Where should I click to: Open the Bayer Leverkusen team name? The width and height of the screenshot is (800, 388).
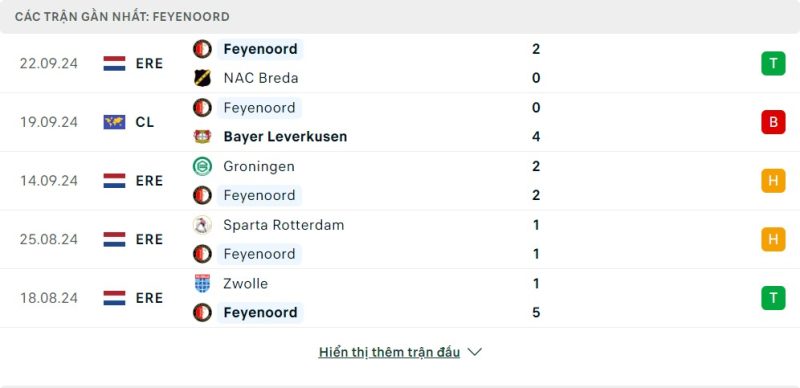(285, 137)
